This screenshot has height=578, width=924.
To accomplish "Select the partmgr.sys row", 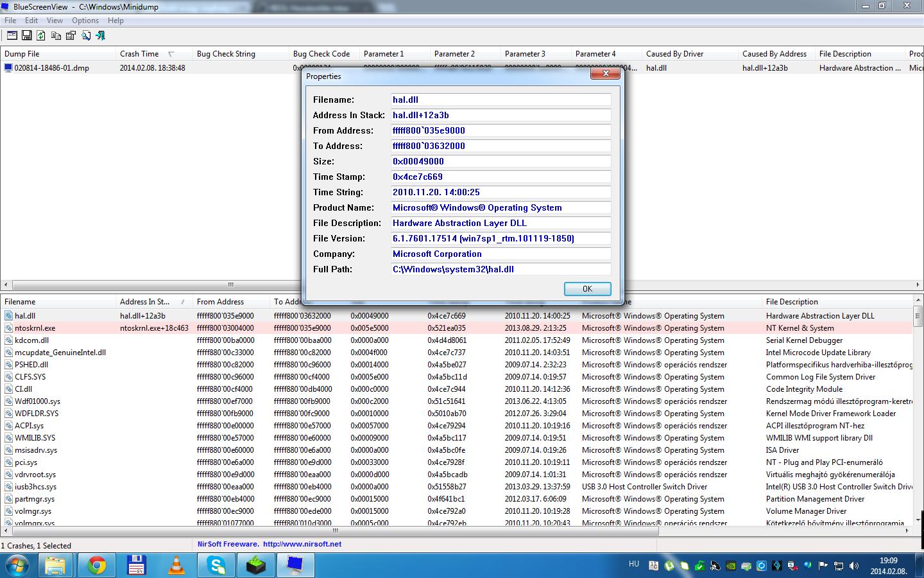I will point(456,498).
